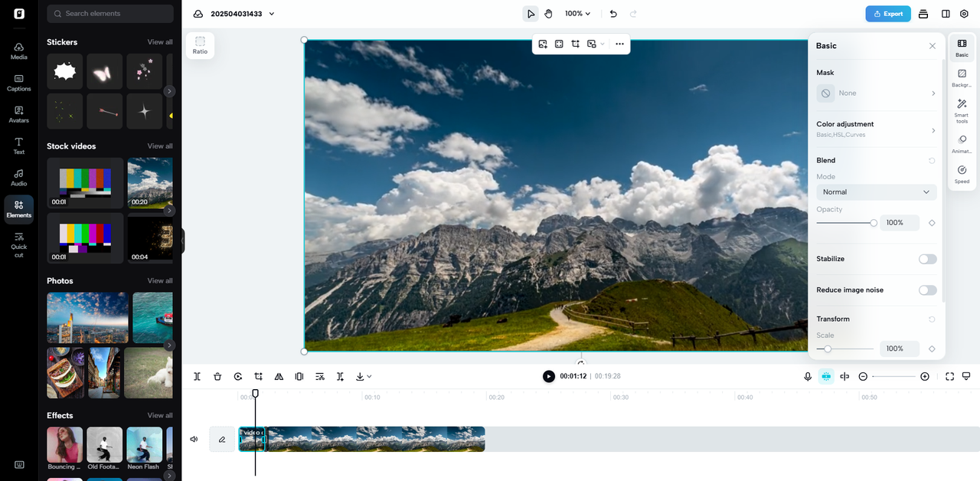Click the Scale 100% value field
This screenshot has width=980, height=481.
899,348
